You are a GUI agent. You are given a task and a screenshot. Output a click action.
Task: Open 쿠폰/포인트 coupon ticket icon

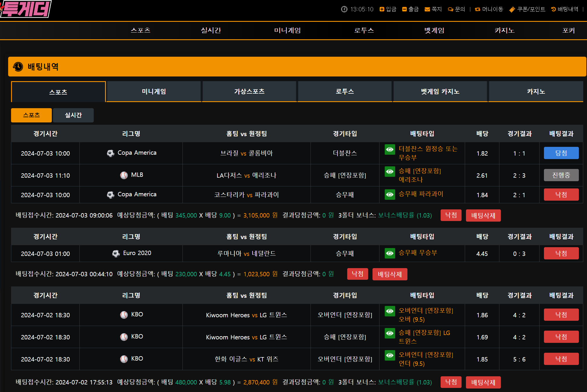pos(512,10)
